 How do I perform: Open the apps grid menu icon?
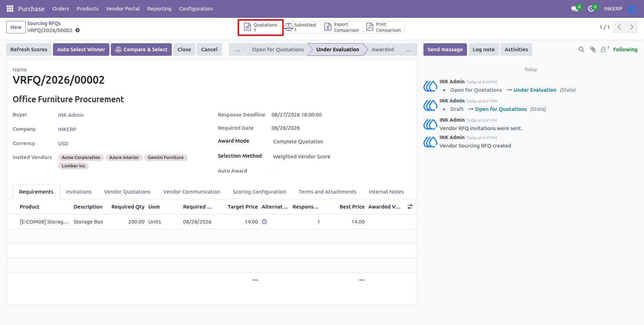pyautogui.click(x=10, y=9)
